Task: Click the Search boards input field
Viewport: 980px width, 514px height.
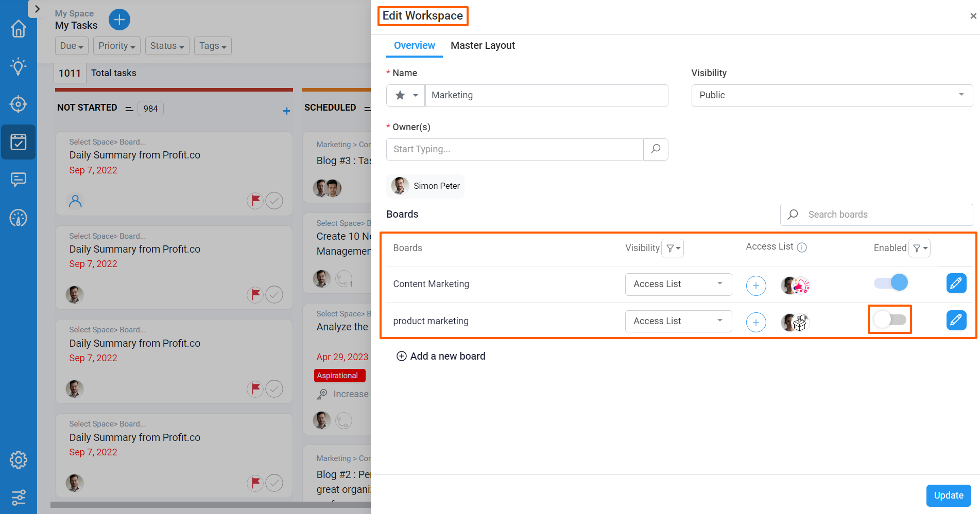Action: [x=876, y=215]
